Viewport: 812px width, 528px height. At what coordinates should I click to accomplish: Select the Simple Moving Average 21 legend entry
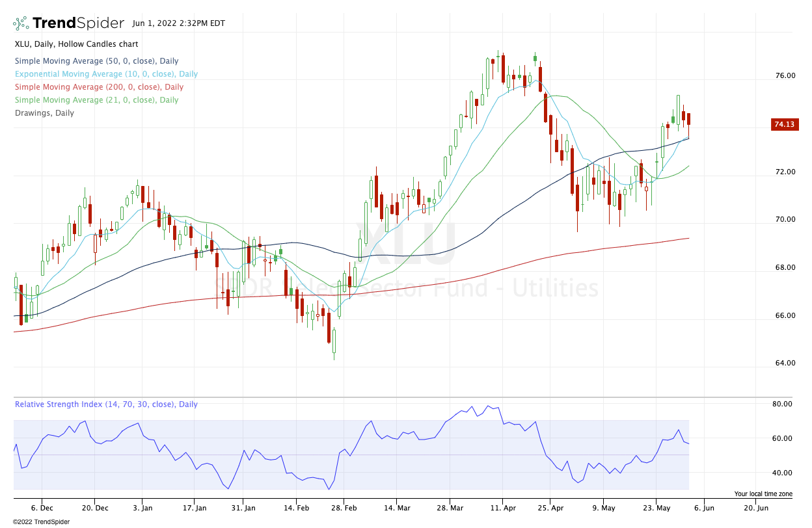click(x=96, y=100)
